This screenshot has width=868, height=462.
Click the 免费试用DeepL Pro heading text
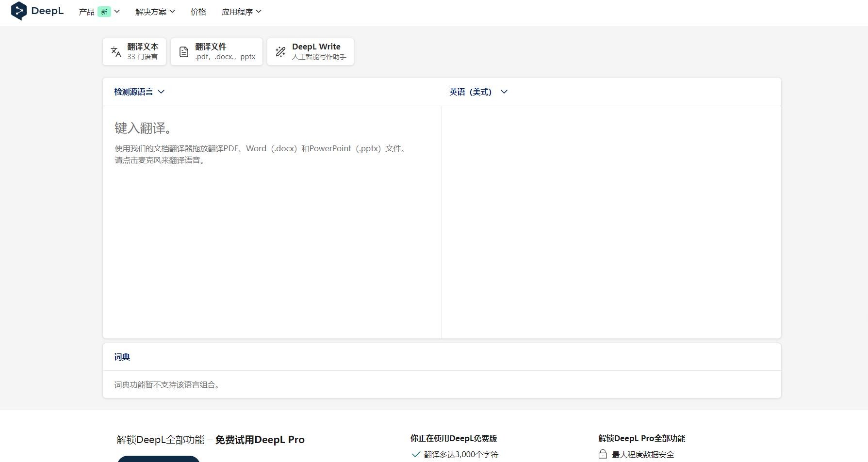pos(260,440)
